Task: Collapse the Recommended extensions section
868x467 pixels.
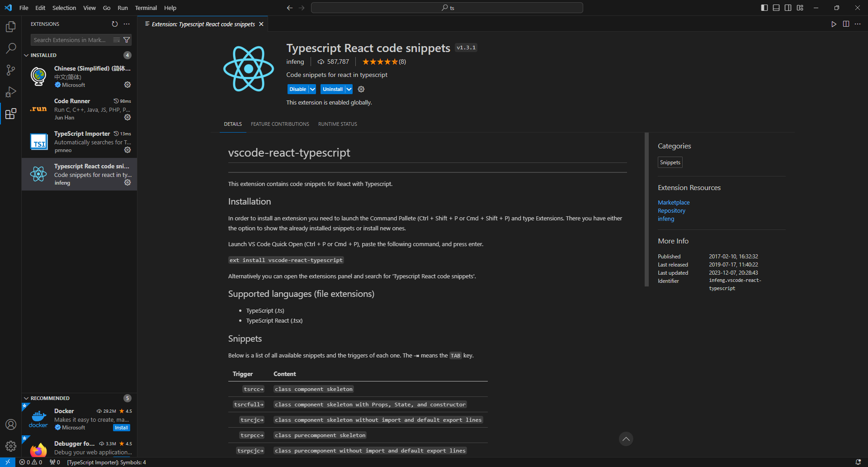Action: (x=26, y=398)
